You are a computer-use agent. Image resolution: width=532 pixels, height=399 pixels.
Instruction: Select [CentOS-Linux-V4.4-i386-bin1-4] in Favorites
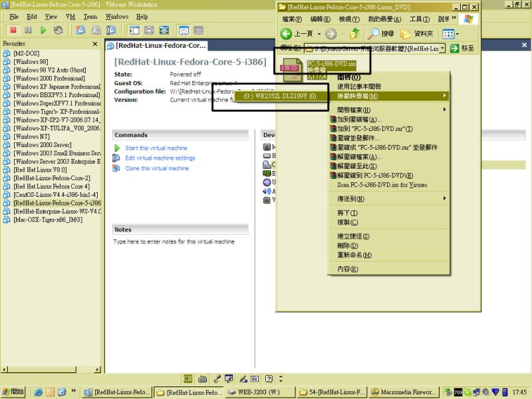click(56, 195)
